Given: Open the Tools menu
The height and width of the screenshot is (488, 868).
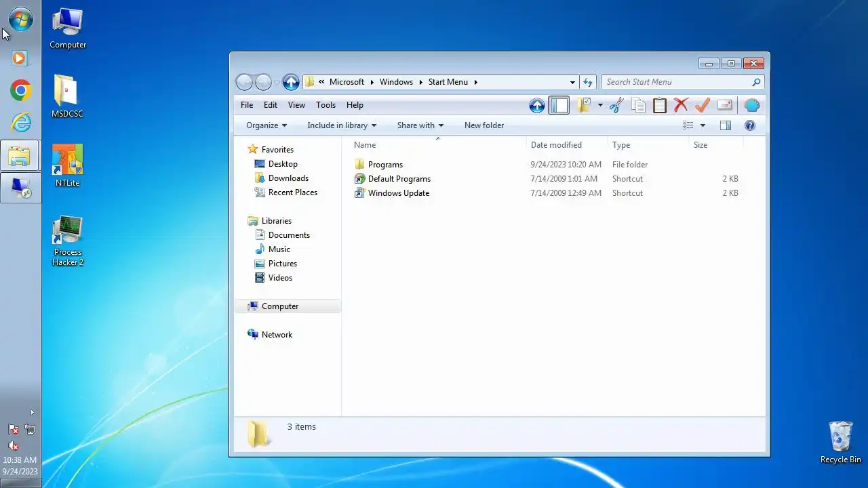Looking at the screenshot, I should click(x=325, y=105).
